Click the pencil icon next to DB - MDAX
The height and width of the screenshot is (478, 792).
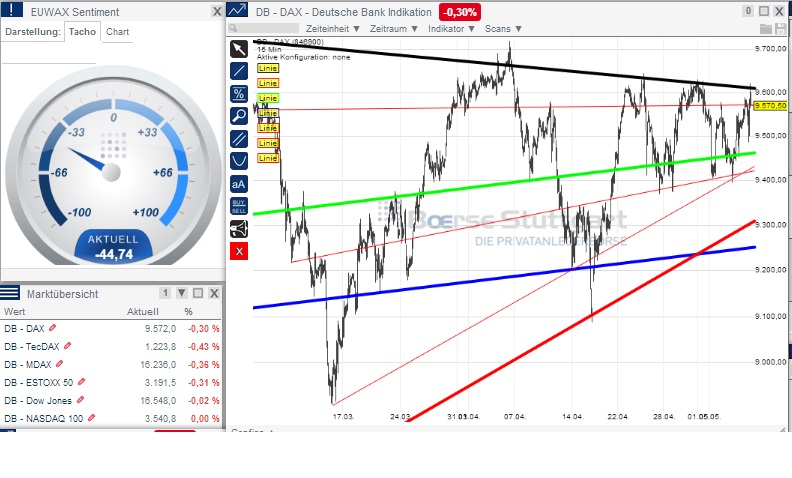pos(60,364)
